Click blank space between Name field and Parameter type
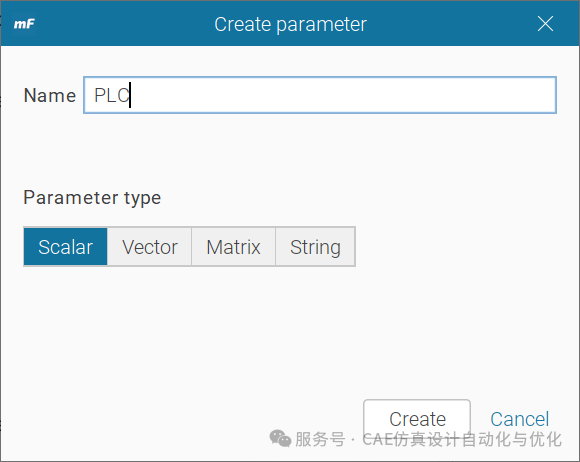The height and width of the screenshot is (462, 580). pos(289,148)
